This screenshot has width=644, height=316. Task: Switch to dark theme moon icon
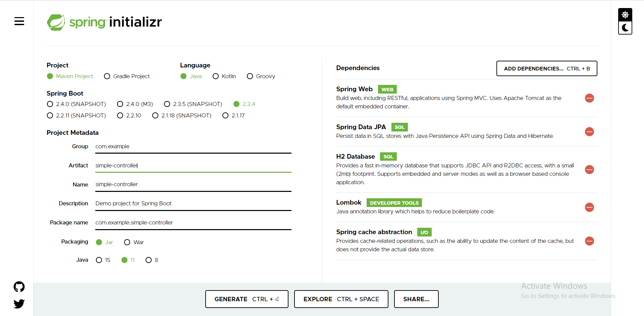click(625, 28)
